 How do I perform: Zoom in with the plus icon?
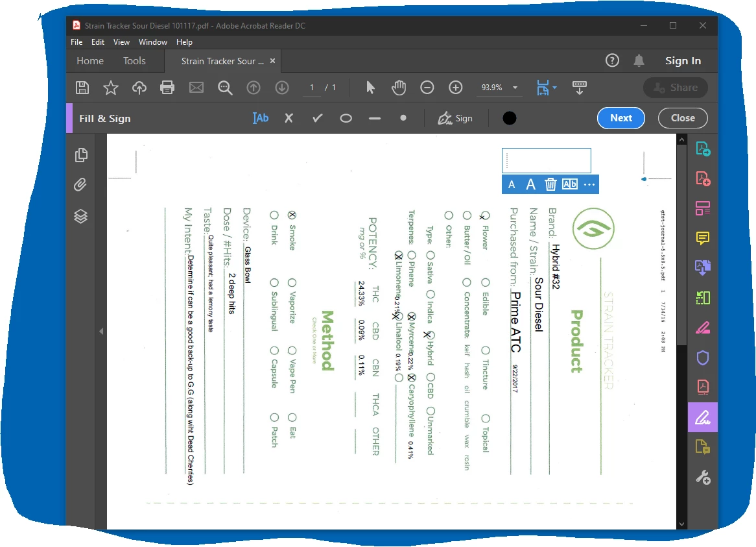456,88
